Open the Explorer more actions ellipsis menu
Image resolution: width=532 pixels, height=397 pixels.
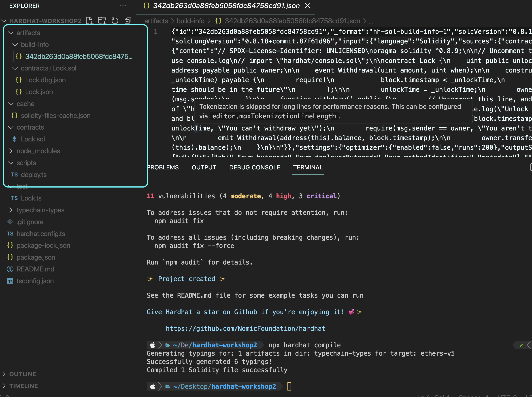pos(123,6)
